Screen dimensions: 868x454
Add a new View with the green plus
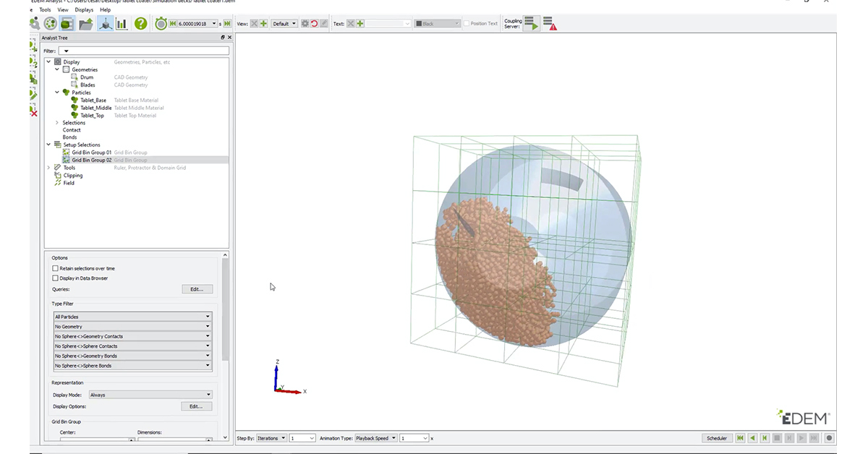click(263, 24)
